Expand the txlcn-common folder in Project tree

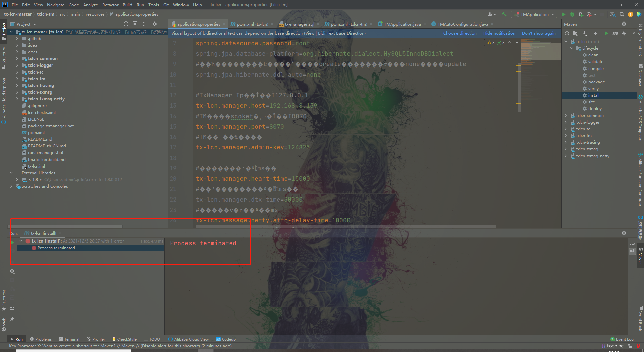17,58
